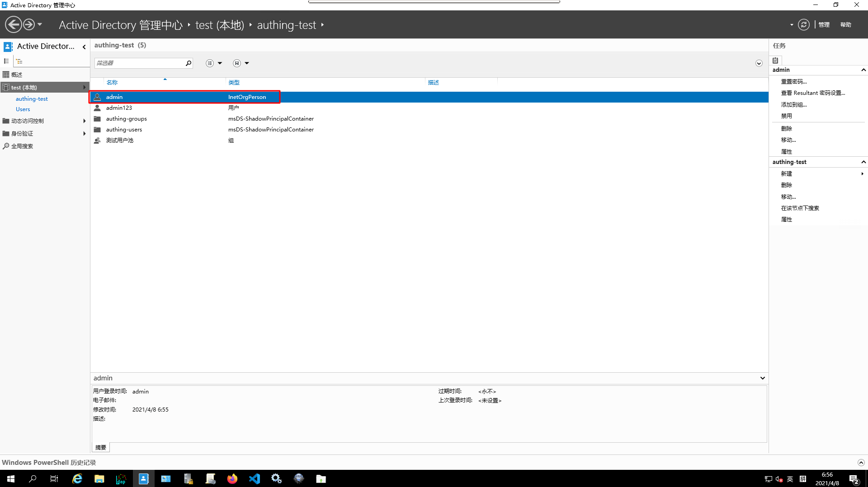Viewport: 868px width, 487px height.
Task: Open the saved queries dropdown
Action: click(x=241, y=63)
